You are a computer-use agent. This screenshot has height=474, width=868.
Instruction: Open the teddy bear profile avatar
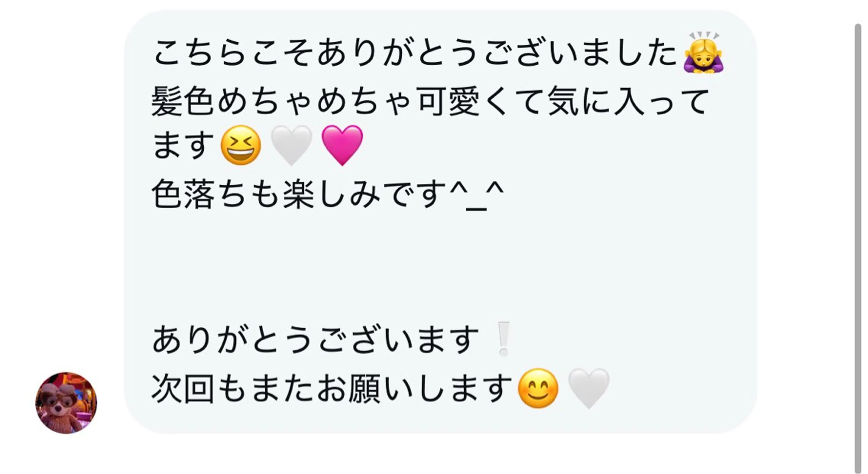66,403
